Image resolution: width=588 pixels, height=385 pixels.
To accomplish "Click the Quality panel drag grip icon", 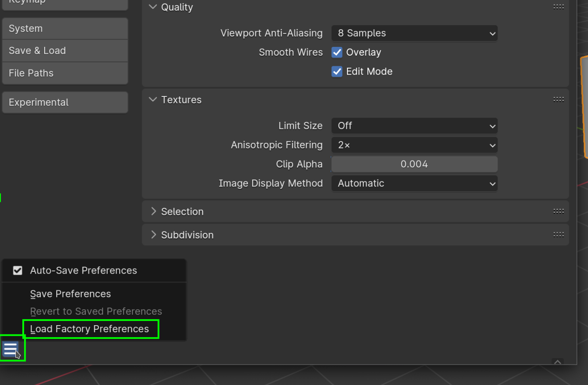I will click(558, 7).
